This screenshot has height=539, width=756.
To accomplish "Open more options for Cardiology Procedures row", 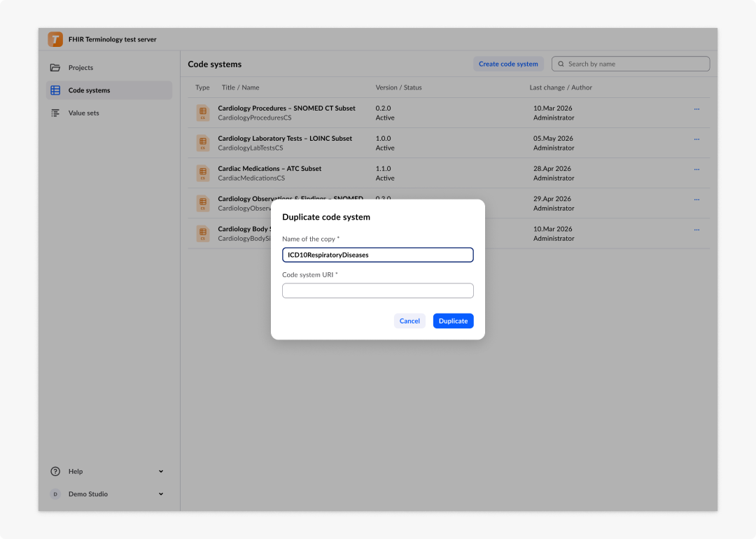I will point(696,109).
